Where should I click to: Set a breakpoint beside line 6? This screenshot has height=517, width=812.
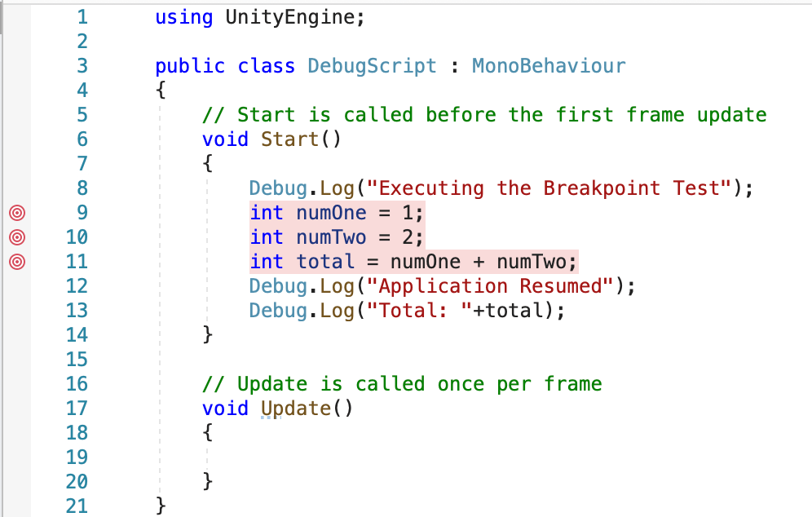click(16, 139)
